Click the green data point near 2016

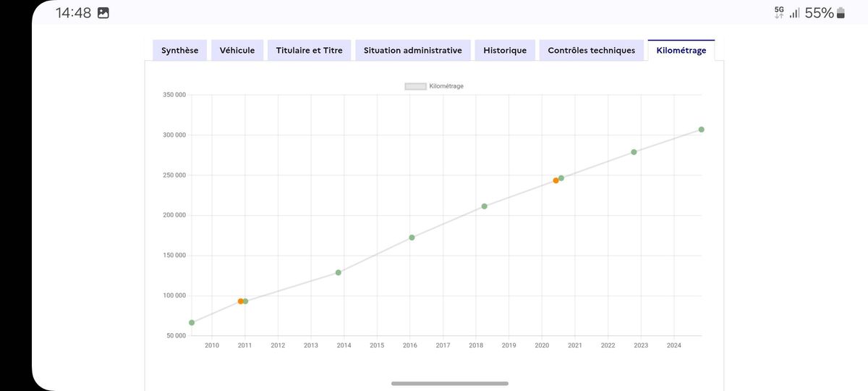pyautogui.click(x=412, y=237)
